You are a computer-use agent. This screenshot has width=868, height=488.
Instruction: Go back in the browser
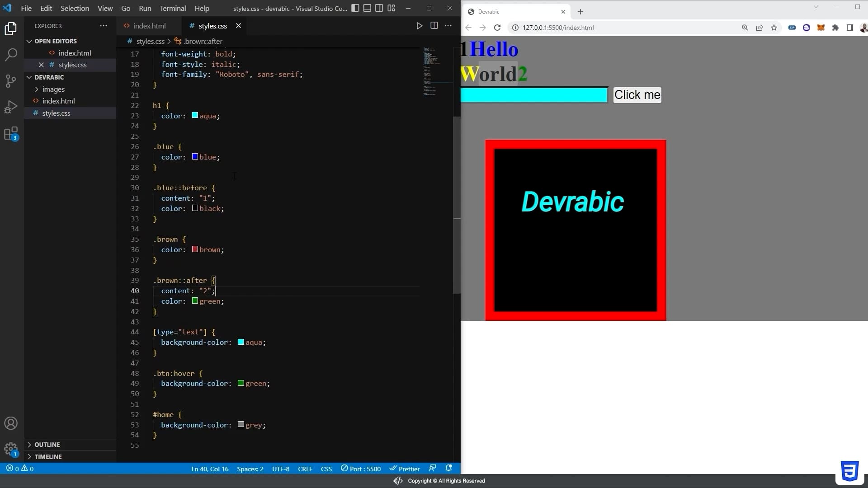click(x=468, y=28)
